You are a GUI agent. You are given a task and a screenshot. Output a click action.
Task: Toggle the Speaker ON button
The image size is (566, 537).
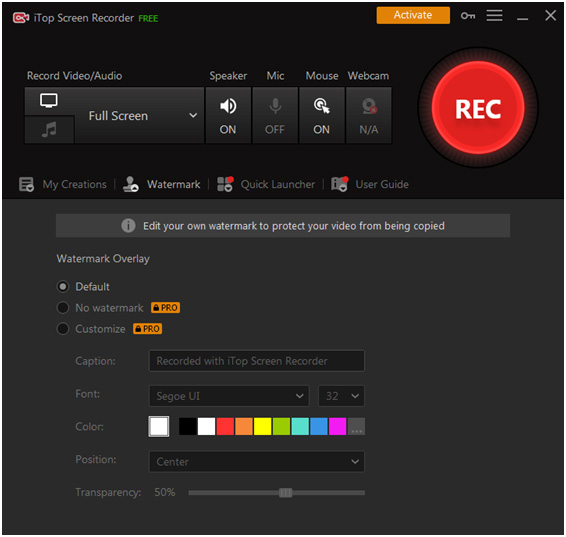pyautogui.click(x=228, y=115)
